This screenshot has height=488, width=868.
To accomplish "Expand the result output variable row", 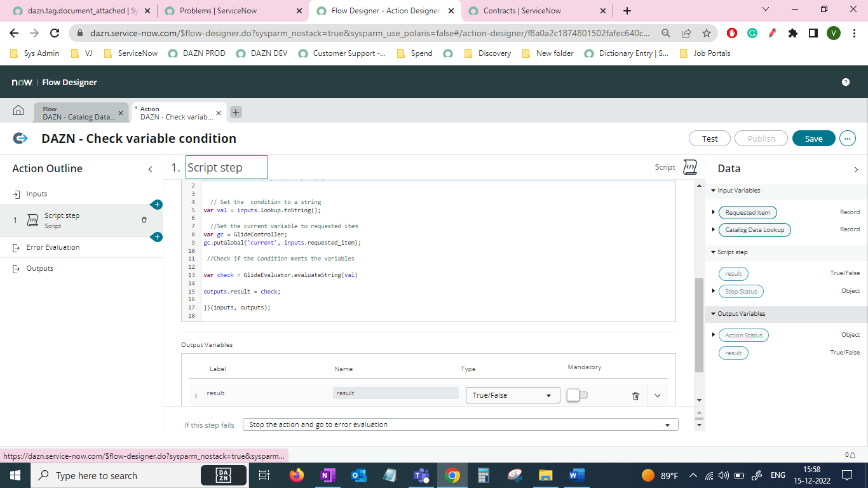I will pos(658,395).
